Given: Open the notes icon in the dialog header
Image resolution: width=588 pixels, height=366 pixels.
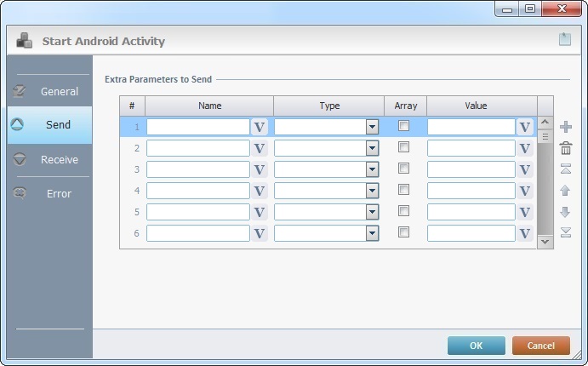Looking at the screenshot, I should (564, 39).
